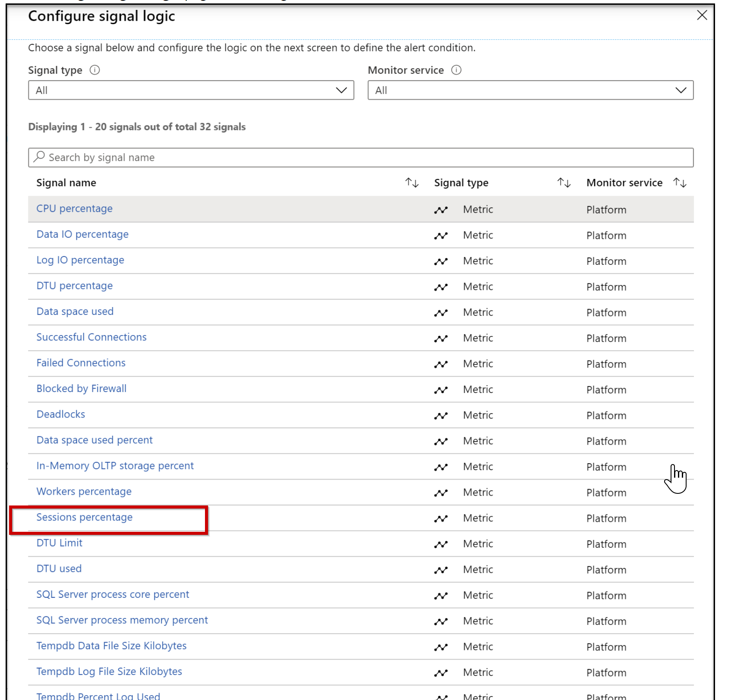Open In-Memory OLTP storage percent signal
The width and height of the screenshot is (750, 700).
click(x=115, y=466)
